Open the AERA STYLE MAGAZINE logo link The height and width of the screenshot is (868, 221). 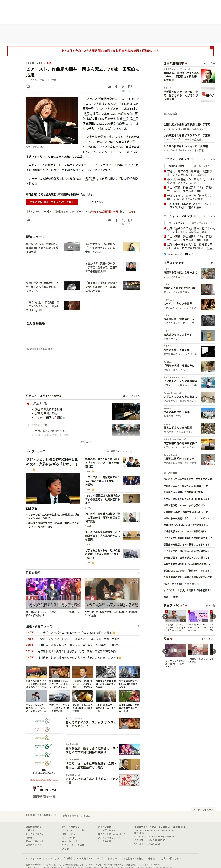pyautogui.click(x=44, y=772)
